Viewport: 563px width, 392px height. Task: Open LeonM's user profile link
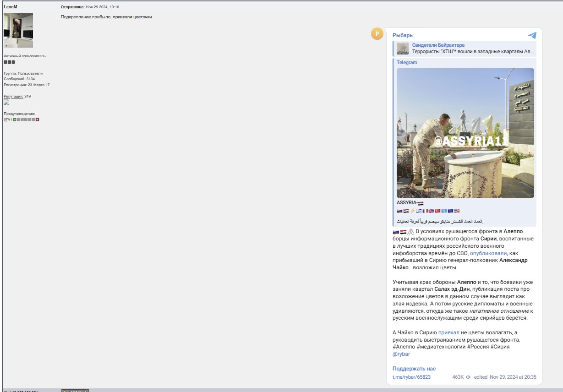pyautogui.click(x=11, y=7)
